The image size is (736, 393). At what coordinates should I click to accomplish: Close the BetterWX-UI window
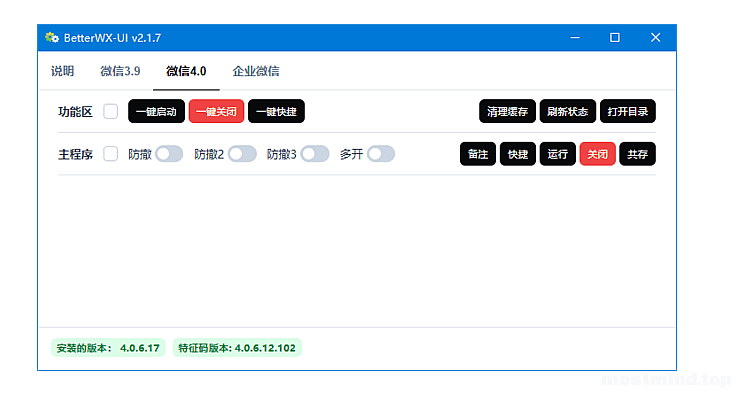click(x=655, y=38)
